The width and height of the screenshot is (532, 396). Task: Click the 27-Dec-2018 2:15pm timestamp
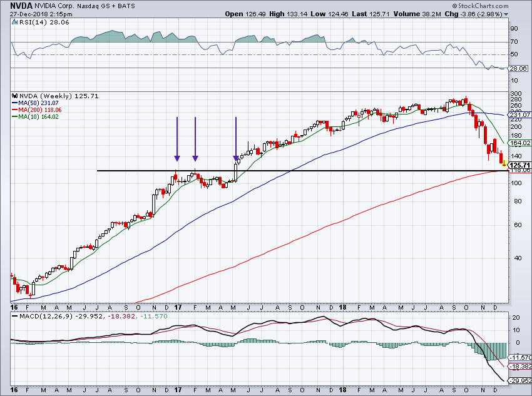[x=41, y=14]
